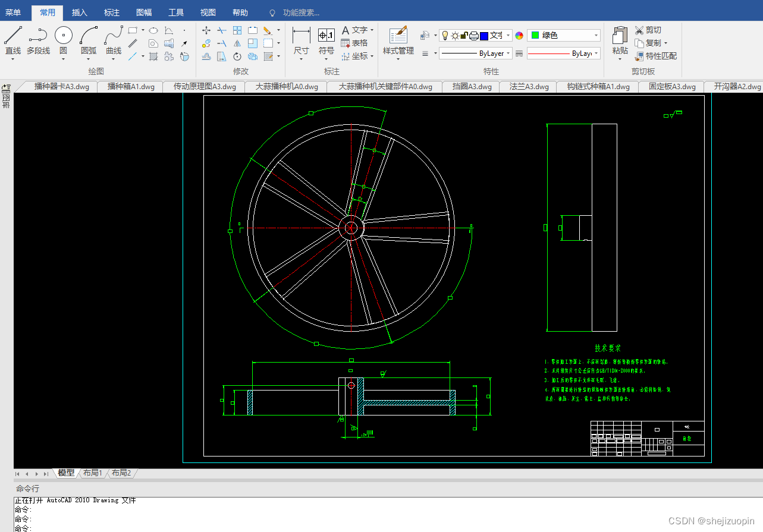
Task: Toggle the layer lightbulb on/off icon
Action: click(445, 36)
